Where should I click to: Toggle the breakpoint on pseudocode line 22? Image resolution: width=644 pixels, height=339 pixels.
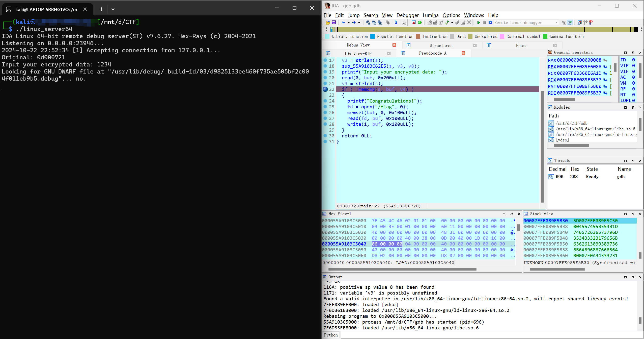pos(325,89)
